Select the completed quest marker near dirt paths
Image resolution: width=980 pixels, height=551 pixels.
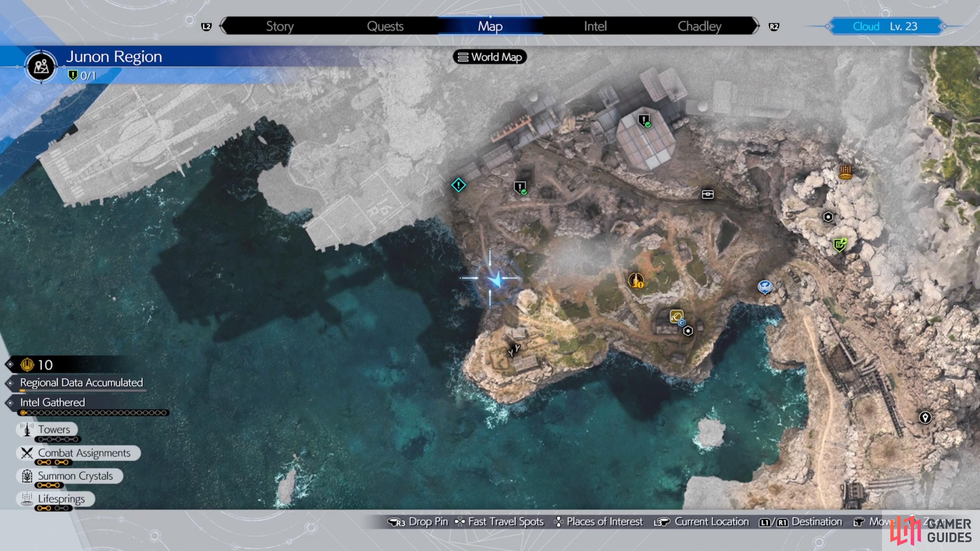tap(520, 188)
